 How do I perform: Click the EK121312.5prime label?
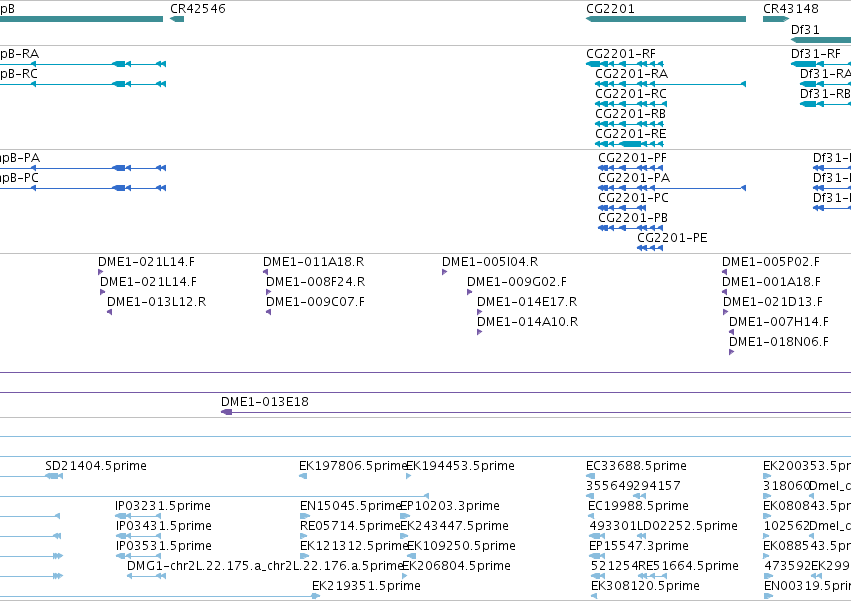coord(354,546)
